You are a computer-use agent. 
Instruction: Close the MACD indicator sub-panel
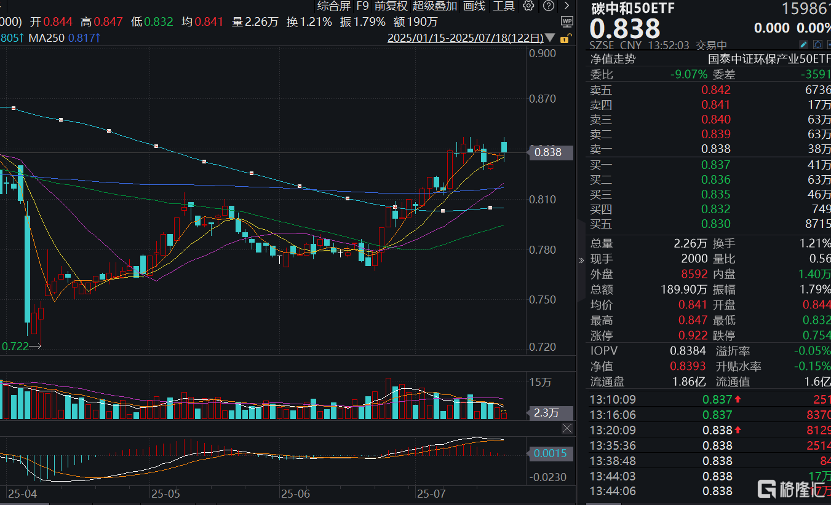pyautogui.click(x=567, y=429)
